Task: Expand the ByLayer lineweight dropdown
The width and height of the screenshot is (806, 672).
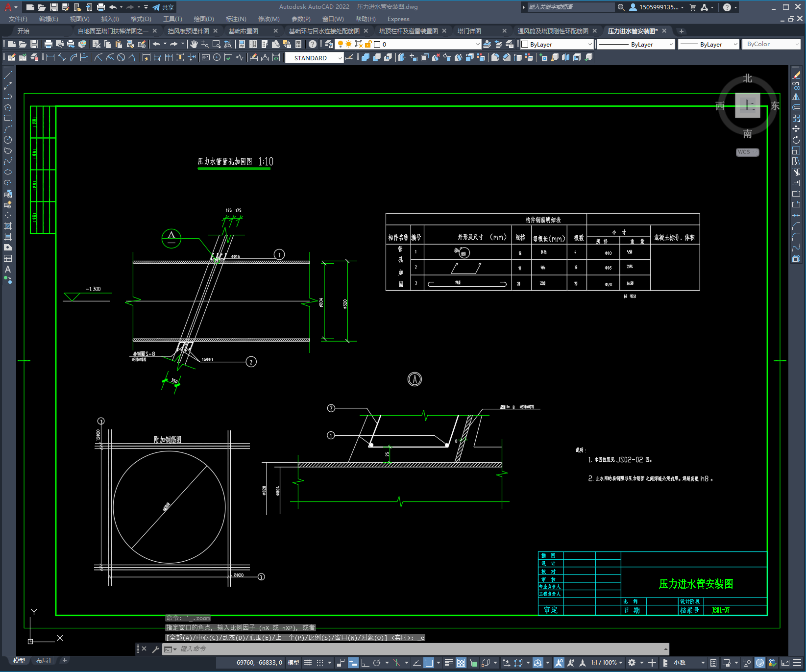Action: tap(708, 44)
